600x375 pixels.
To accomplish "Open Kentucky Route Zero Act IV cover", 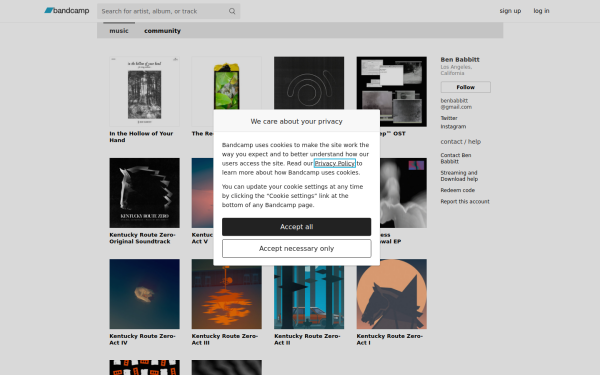I will (144, 294).
